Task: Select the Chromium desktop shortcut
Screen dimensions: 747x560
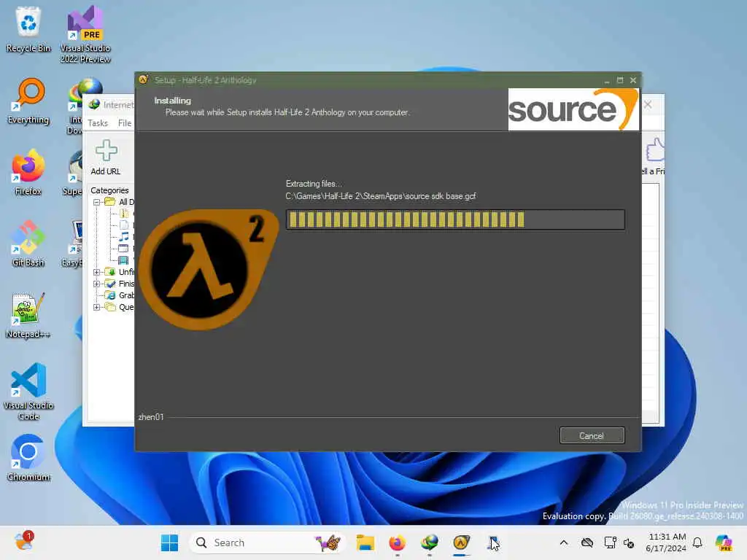Action: click(28, 458)
